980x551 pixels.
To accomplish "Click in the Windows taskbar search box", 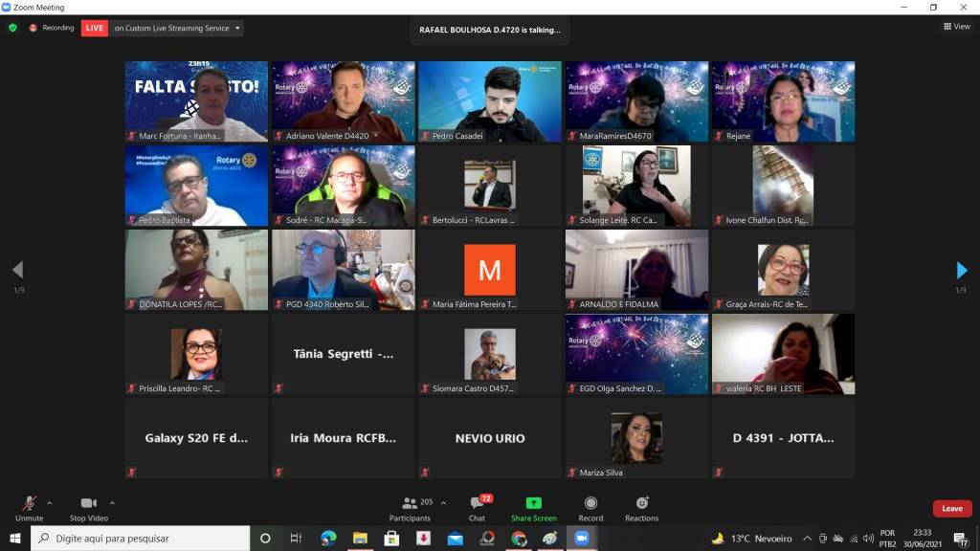I will point(144,539).
